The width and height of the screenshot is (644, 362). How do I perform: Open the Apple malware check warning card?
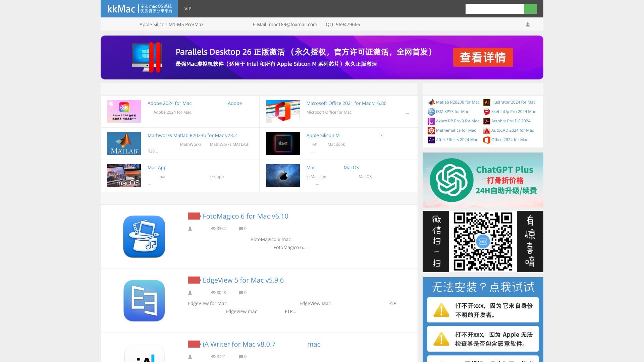pyautogui.click(x=483, y=339)
